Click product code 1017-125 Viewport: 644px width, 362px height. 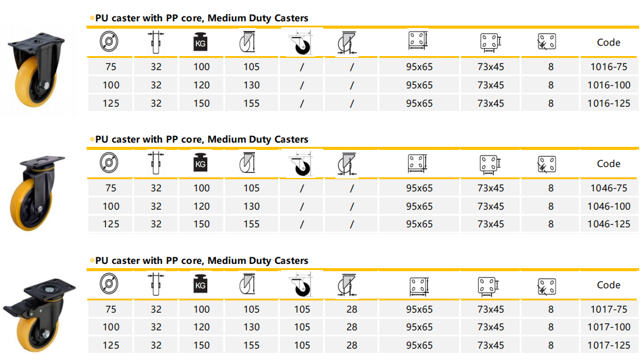point(609,346)
